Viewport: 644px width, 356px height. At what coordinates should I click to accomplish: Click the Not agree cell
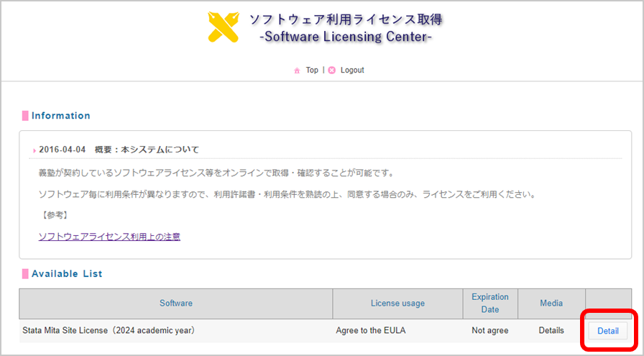click(x=490, y=331)
